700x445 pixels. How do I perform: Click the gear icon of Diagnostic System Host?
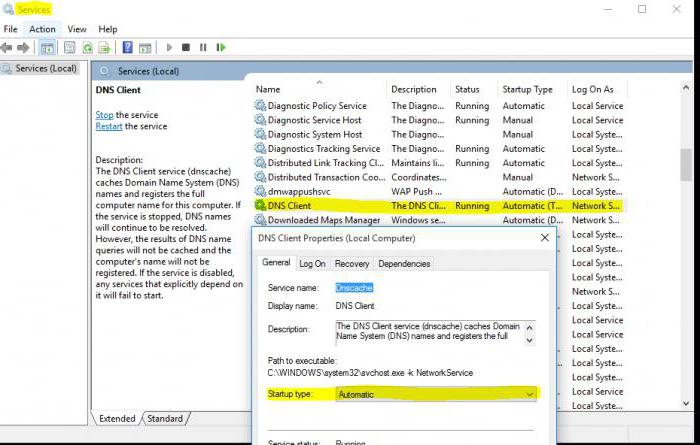click(260, 134)
